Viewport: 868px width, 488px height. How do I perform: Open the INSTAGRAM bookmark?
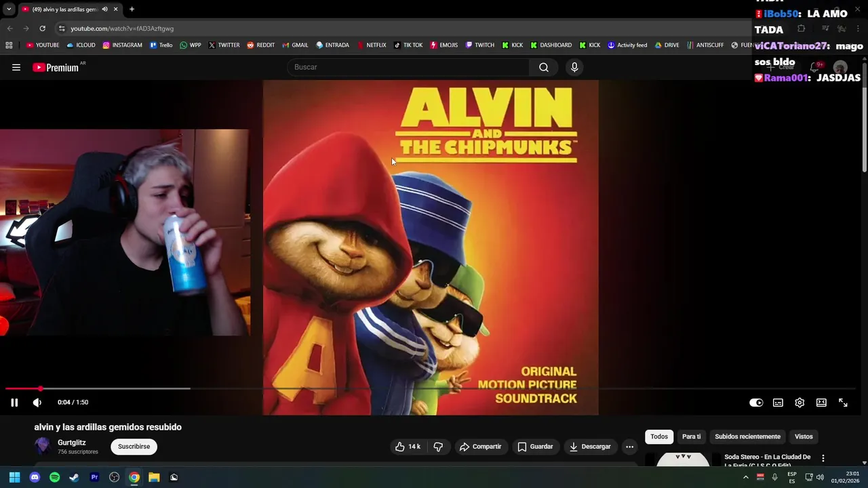pyautogui.click(x=123, y=45)
